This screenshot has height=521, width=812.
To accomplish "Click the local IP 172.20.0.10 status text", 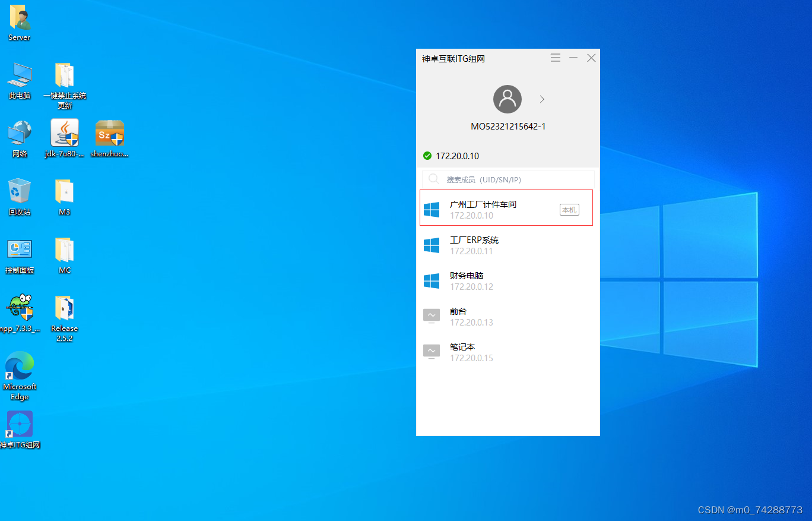I will click(457, 156).
